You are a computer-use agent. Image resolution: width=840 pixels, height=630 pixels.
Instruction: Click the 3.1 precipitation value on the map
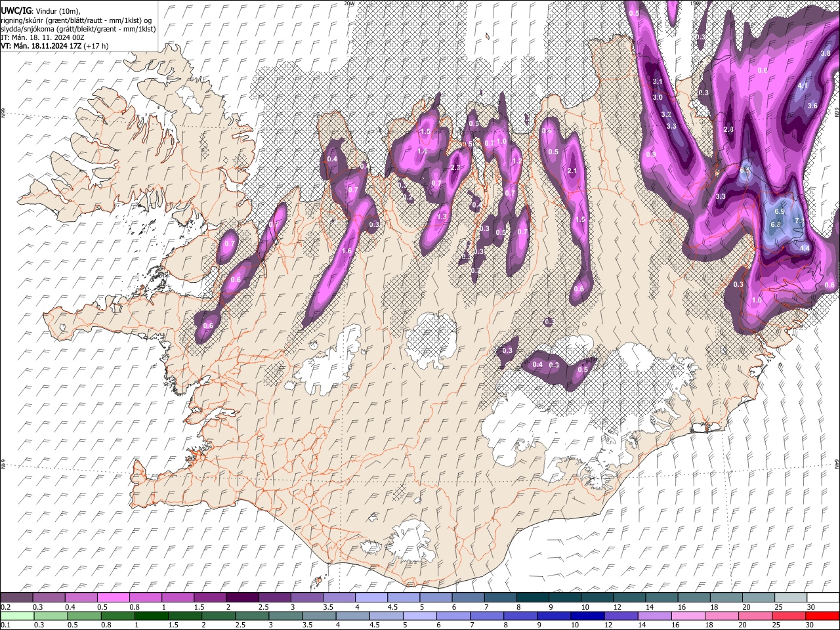pos(658,81)
